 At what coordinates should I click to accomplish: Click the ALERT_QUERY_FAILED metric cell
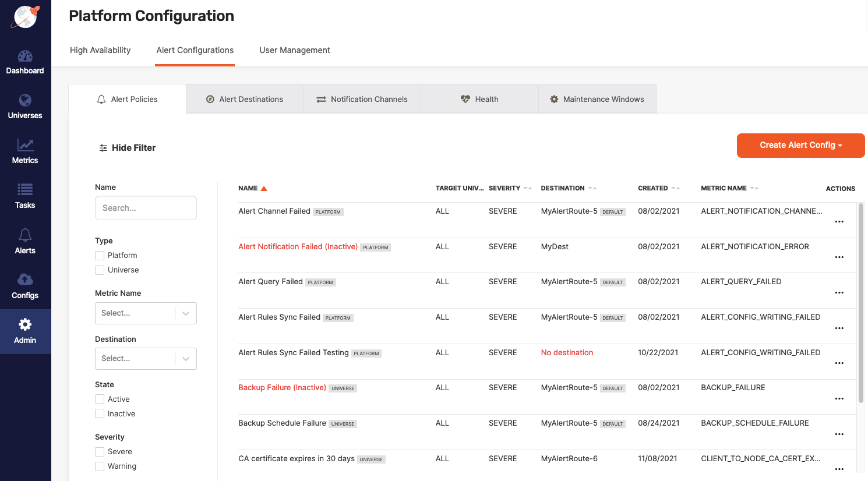tap(741, 282)
